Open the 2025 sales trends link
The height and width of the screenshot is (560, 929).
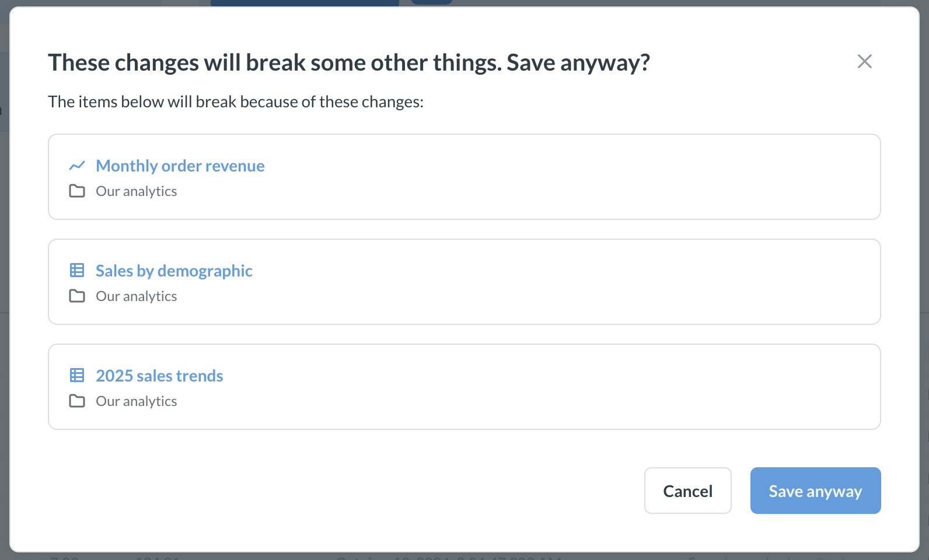point(159,376)
